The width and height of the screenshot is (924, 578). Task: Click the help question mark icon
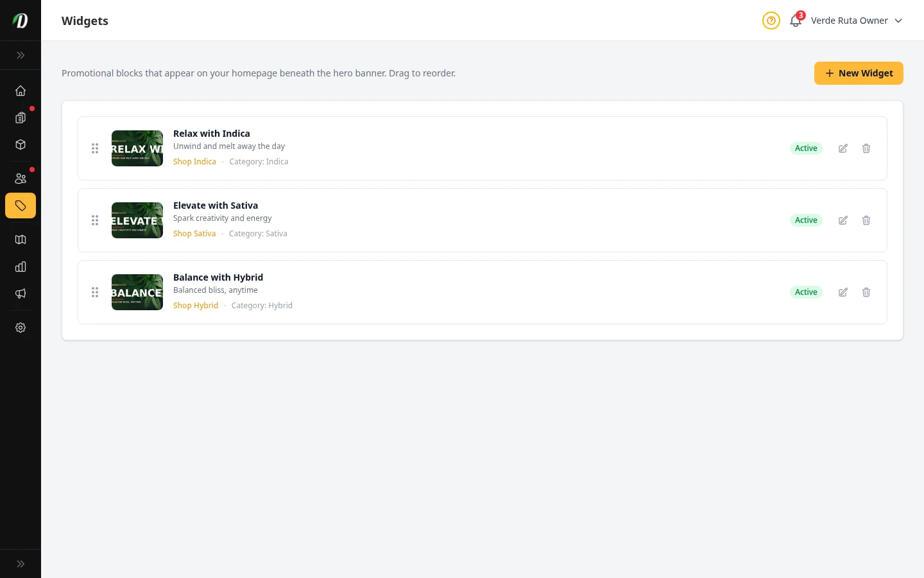click(x=771, y=21)
